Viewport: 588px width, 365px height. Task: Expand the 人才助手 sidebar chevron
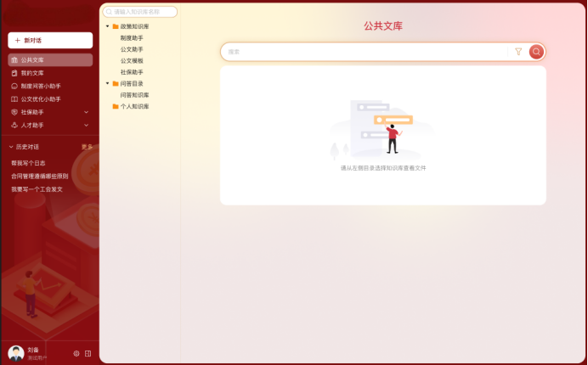[86, 126]
